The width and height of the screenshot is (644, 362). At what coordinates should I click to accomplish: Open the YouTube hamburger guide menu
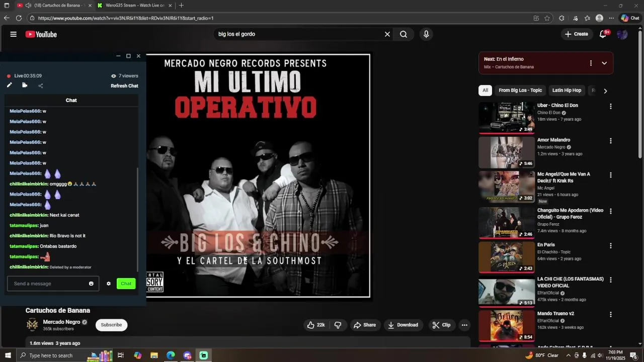click(14, 34)
